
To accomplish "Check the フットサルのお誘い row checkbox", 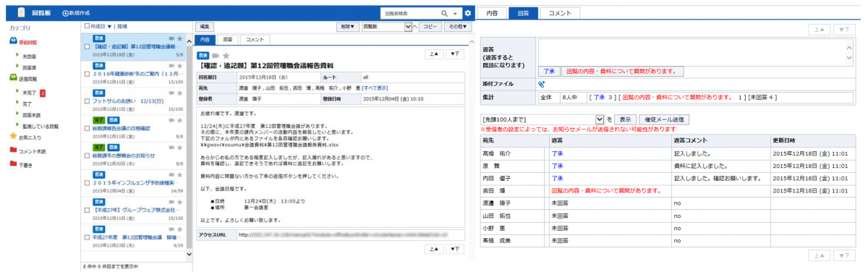I will click(x=88, y=101).
